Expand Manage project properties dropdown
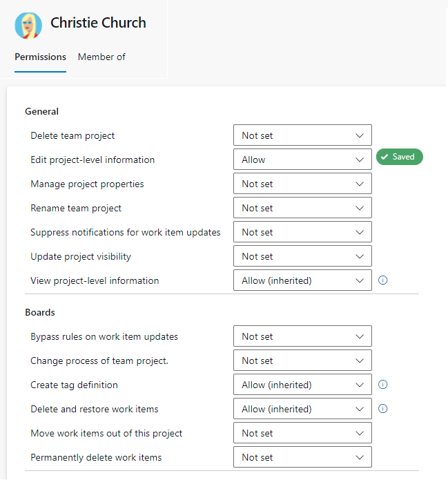 coord(302,184)
